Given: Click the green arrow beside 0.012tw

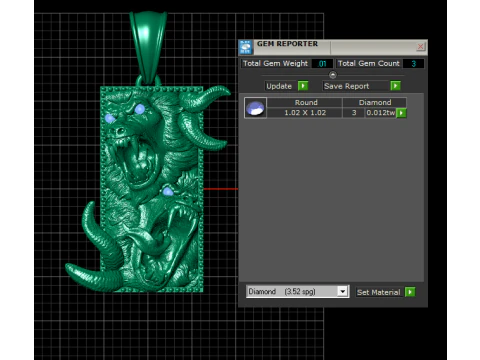Looking at the screenshot, I should pyautogui.click(x=401, y=113).
